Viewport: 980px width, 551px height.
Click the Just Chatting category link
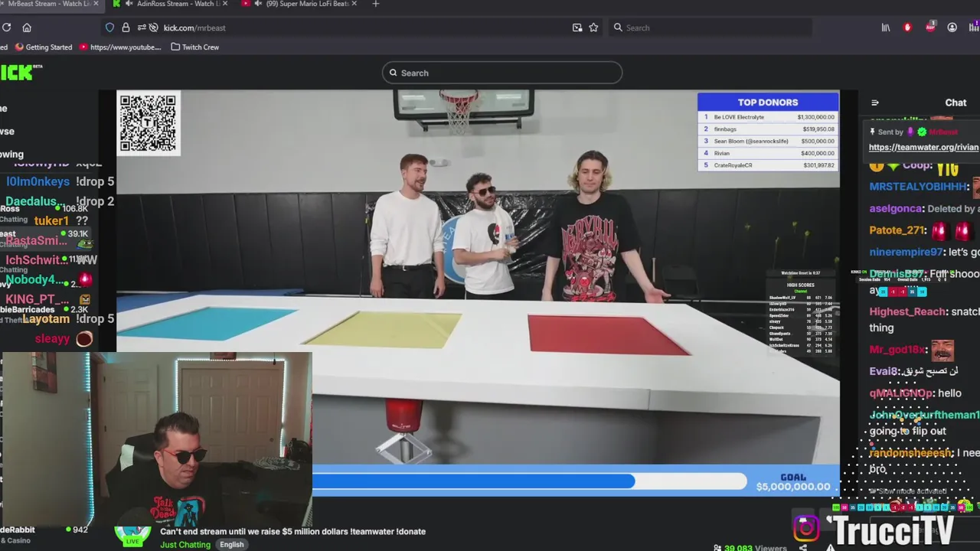tap(185, 545)
